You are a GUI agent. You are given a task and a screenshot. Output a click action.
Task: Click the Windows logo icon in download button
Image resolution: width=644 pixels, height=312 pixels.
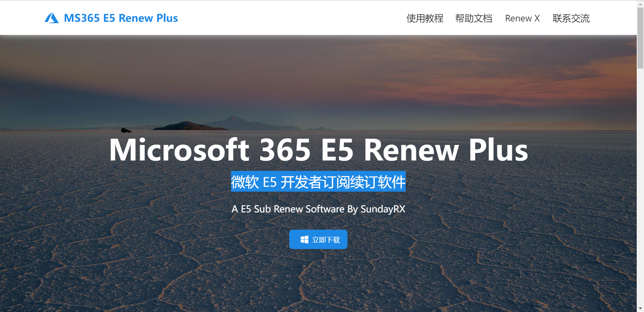tap(305, 240)
